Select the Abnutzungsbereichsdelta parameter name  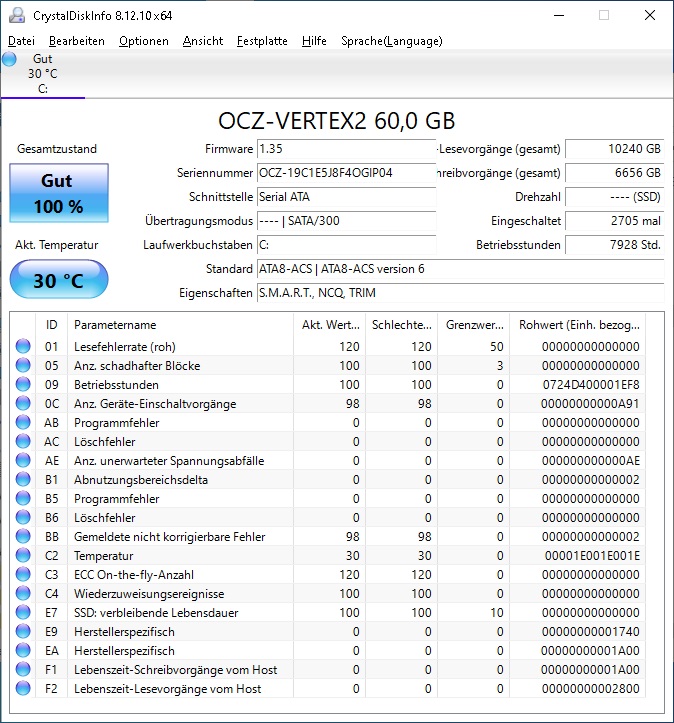click(x=141, y=480)
